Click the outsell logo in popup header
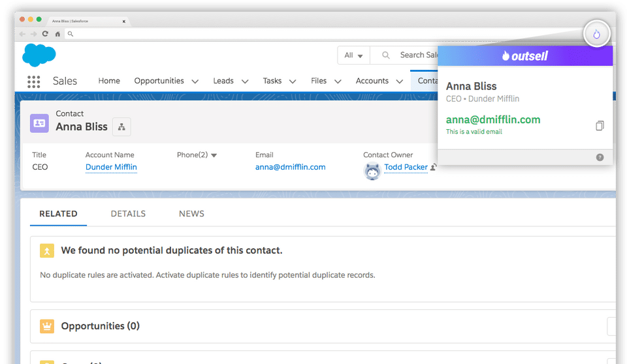 click(x=525, y=56)
